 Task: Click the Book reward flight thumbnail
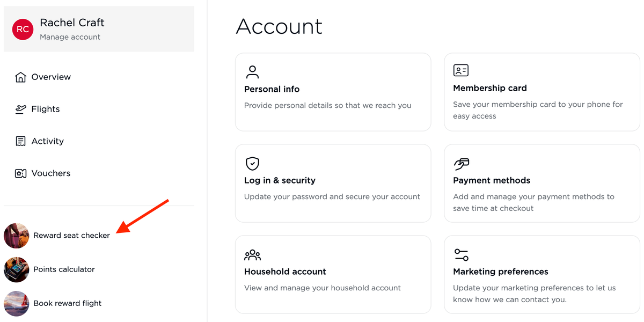coord(16,303)
